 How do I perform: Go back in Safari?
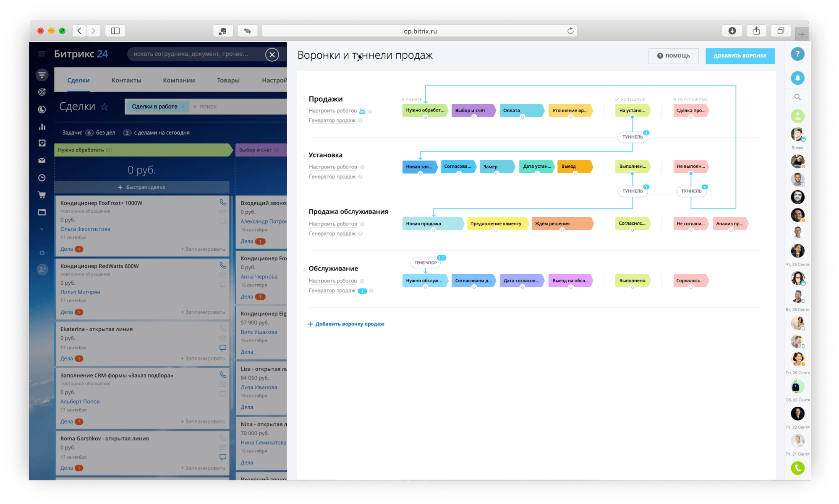click(79, 31)
